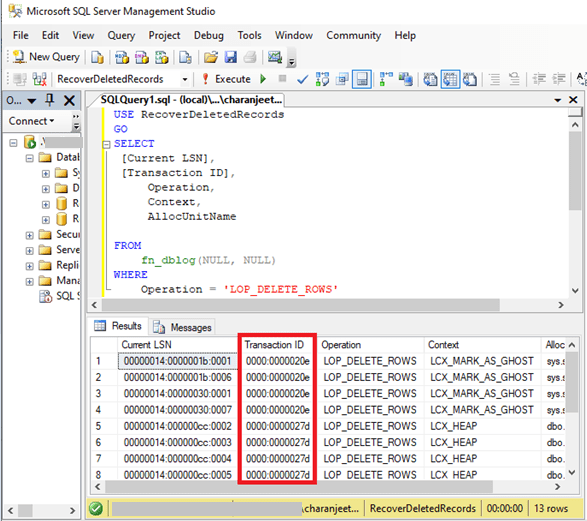Switch to the Messages tab
The height and width of the screenshot is (521, 587).
tap(182, 327)
